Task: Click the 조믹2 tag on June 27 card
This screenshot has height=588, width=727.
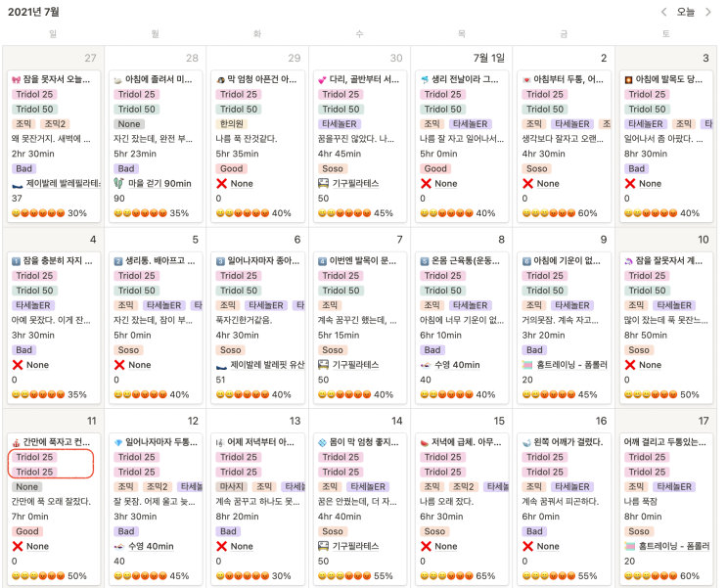Action: coord(55,124)
